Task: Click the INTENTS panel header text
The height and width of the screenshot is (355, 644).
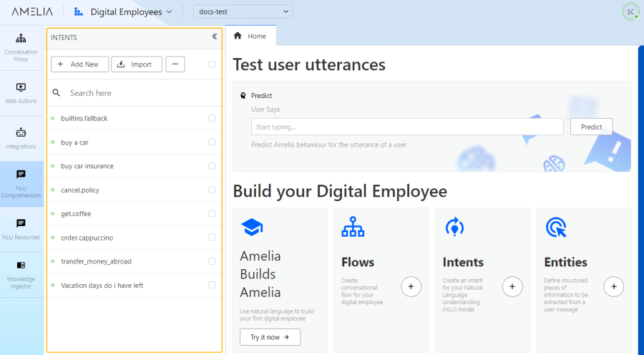Action: (64, 37)
